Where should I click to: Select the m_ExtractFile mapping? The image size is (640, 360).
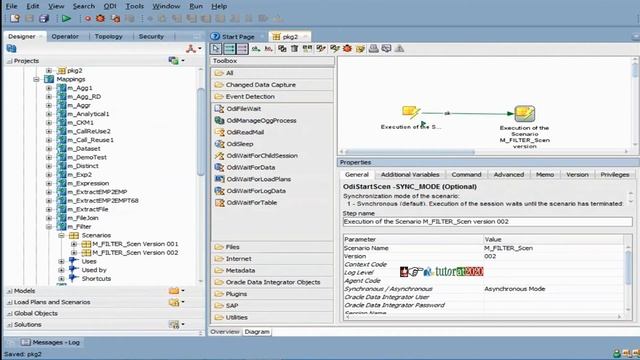point(88,209)
